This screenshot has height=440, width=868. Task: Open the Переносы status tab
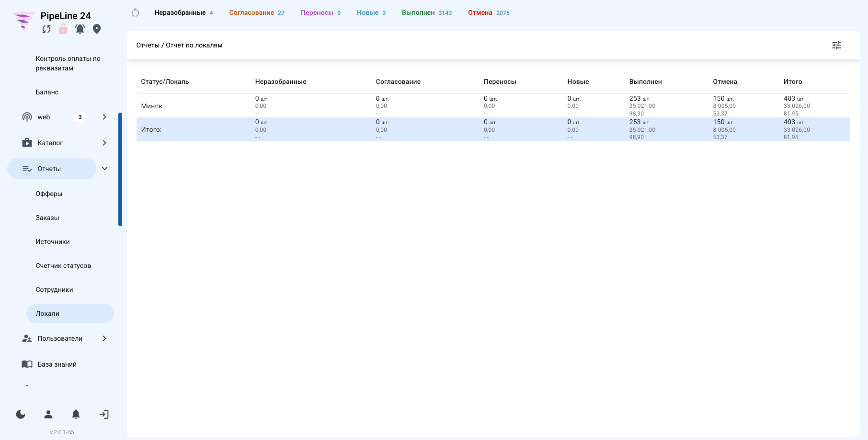point(321,13)
